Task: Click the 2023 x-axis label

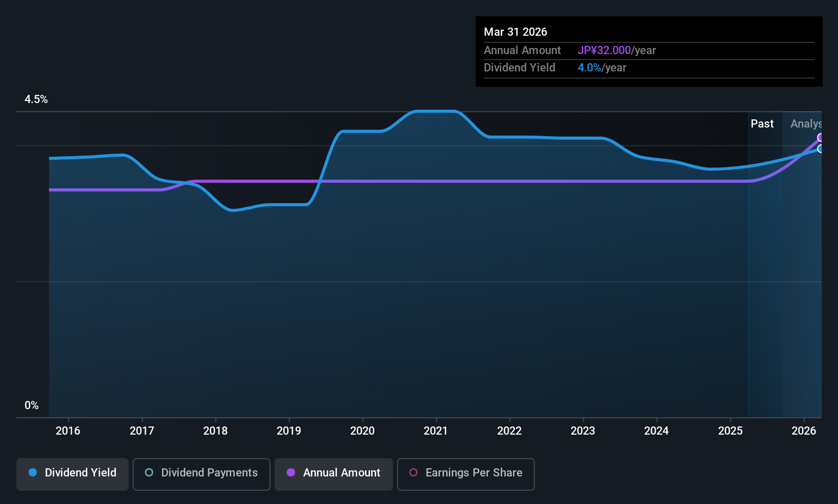Action: click(583, 431)
